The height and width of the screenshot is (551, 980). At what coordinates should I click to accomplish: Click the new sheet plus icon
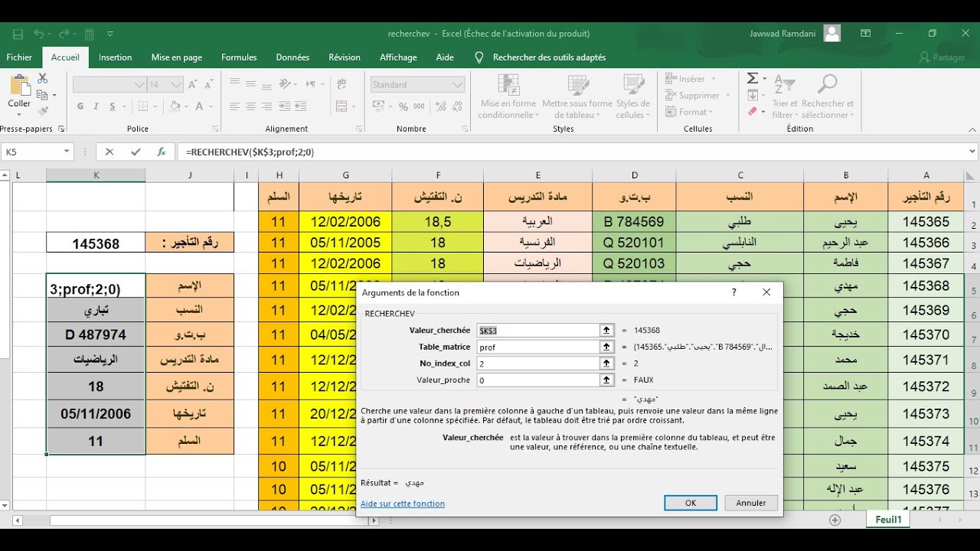pos(835,520)
